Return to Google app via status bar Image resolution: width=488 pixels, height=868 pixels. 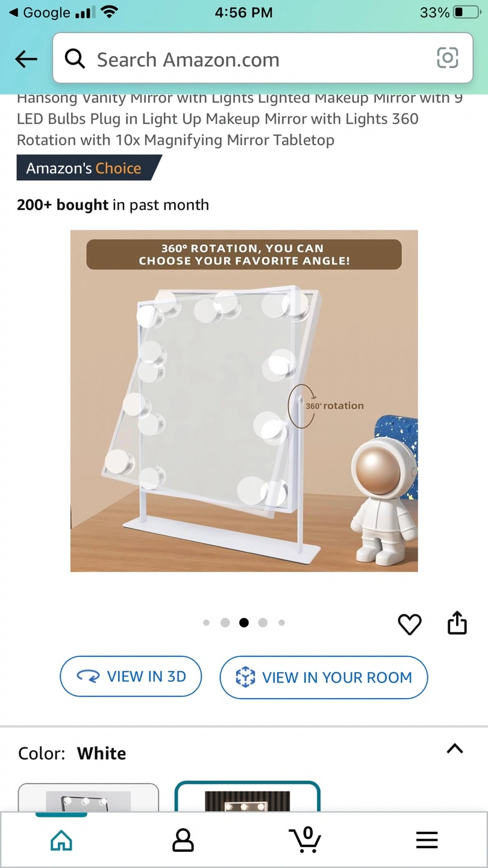pyautogui.click(x=39, y=12)
